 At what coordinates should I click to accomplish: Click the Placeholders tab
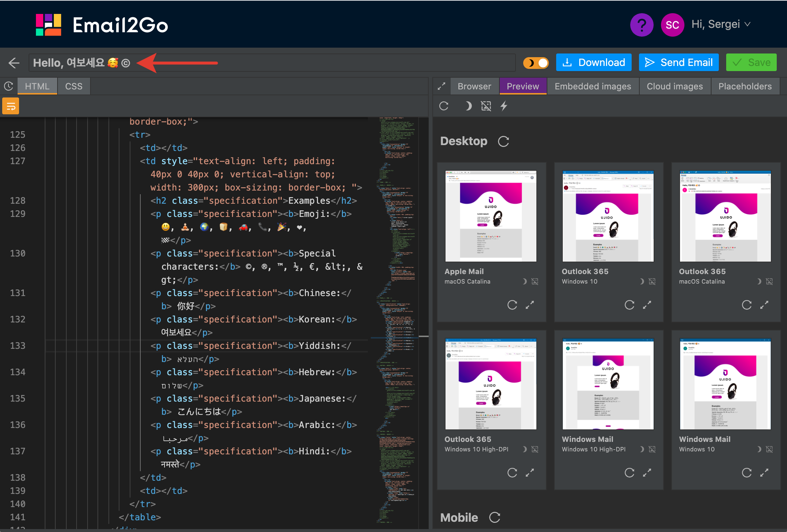pos(744,86)
